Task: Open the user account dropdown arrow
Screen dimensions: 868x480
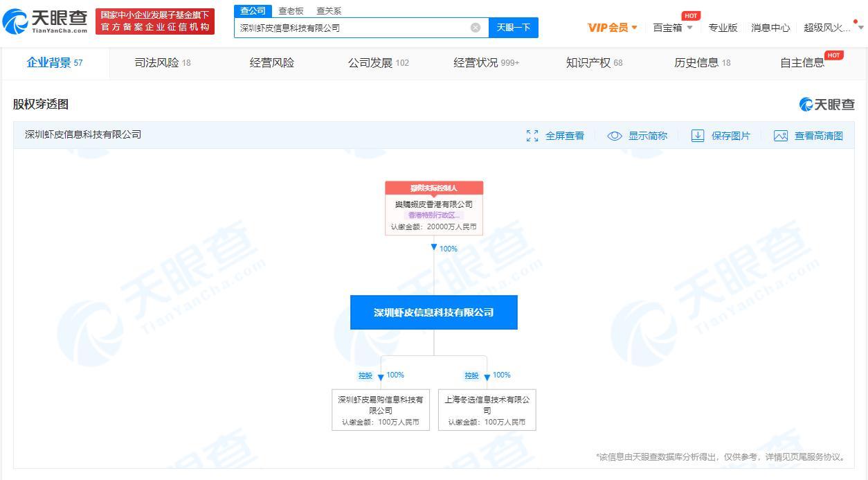Action: pos(861,28)
